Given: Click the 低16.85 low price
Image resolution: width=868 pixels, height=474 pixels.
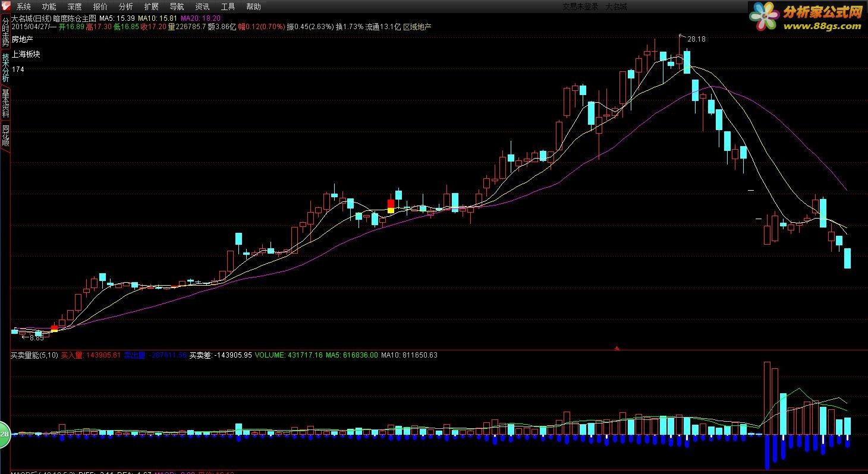Looking at the screenshot, I should pos(126,27).
